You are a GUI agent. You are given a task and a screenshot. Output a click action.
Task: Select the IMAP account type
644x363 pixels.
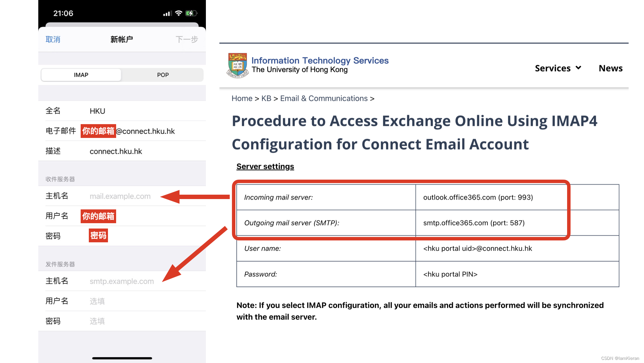click(81, 75)
